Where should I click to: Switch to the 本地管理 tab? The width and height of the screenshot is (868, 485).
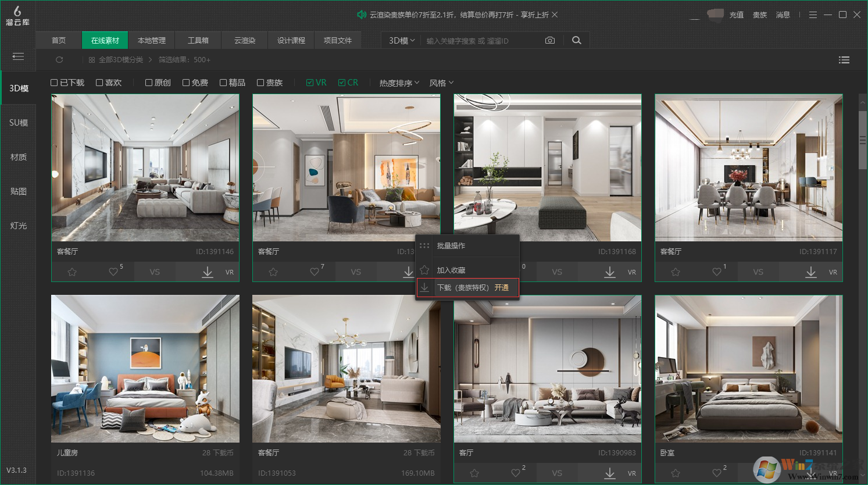coord(151,40)
